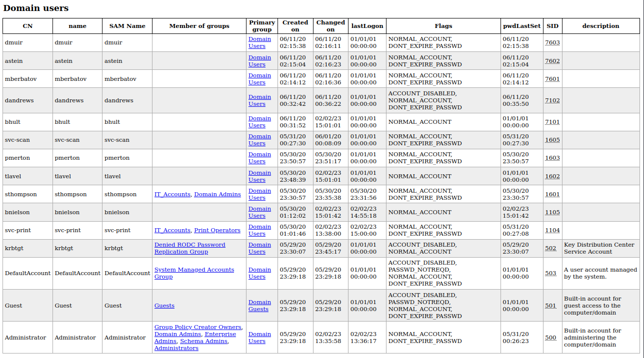This screenshot has height=358, width=644.
Task: Open Domain Users link in mberbatov row
Action: point(259,79)
